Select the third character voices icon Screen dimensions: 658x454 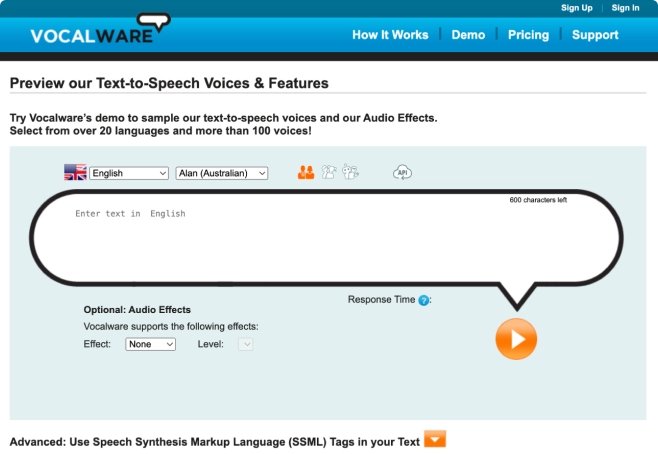point(350,172)
